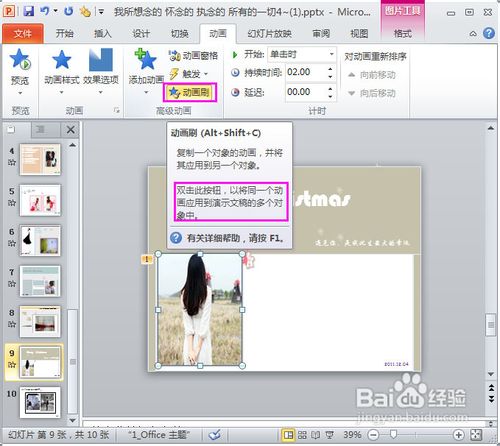500x446 pixels.
Task: Click Move Earlier (向前移动) button
Action: coord(372,75)
